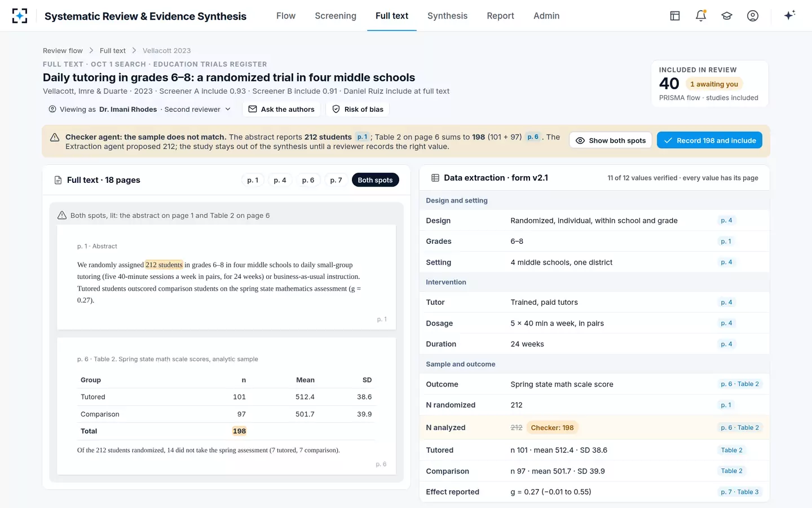Open the p. 4 source for Design row
The width and height of the screenshot is (812, 508).
coord(726,221)
